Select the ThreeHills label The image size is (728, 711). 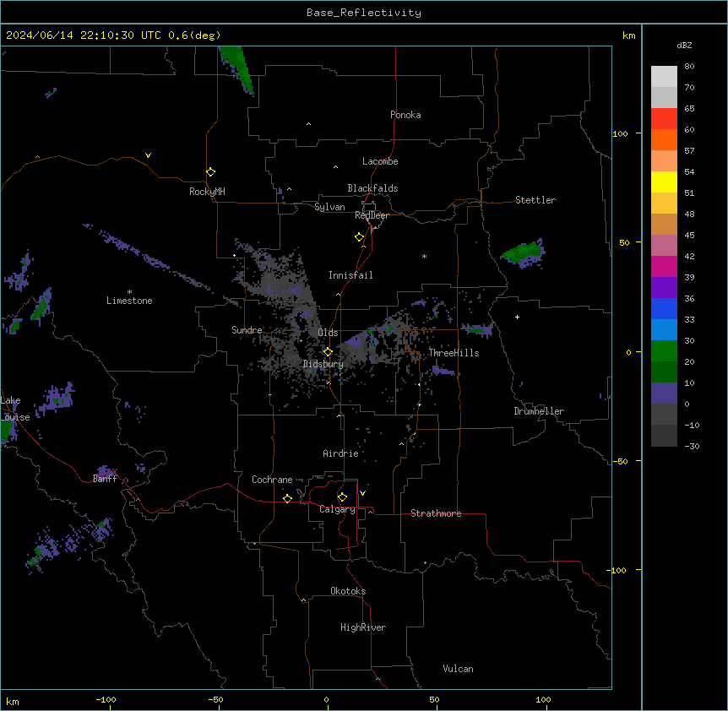pos(454,353)
